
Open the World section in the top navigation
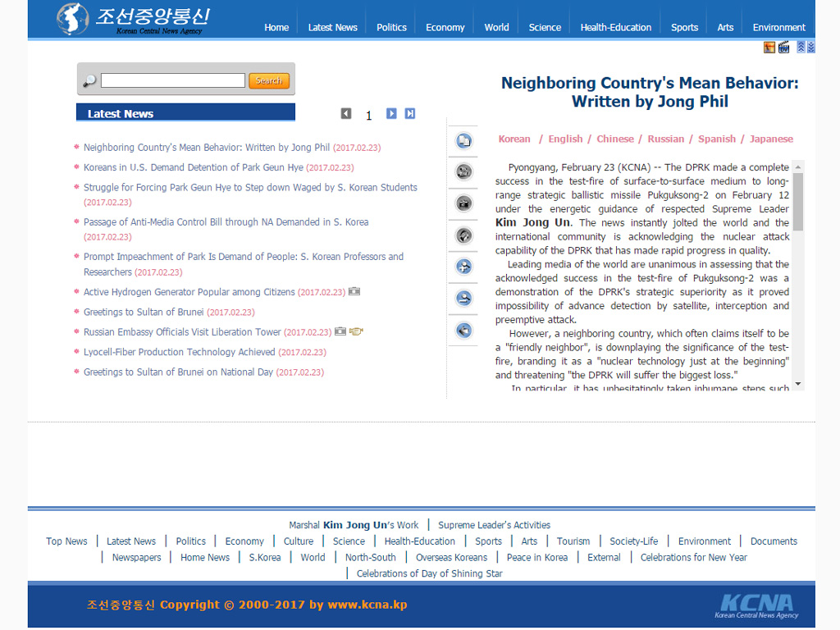coord(496,27)
